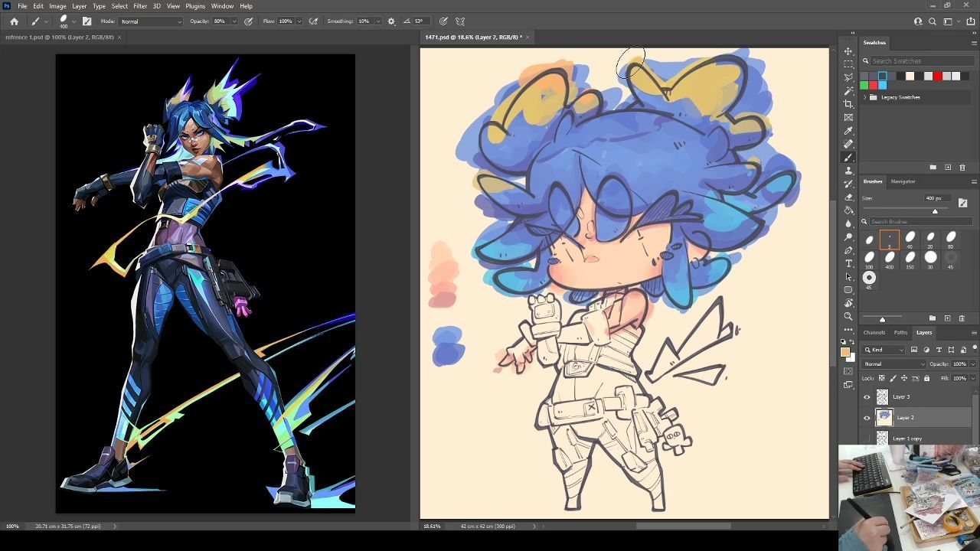The image size is (980, 551).
Task: Show Layer 1 copy visibility box
Action: [867, 439]
